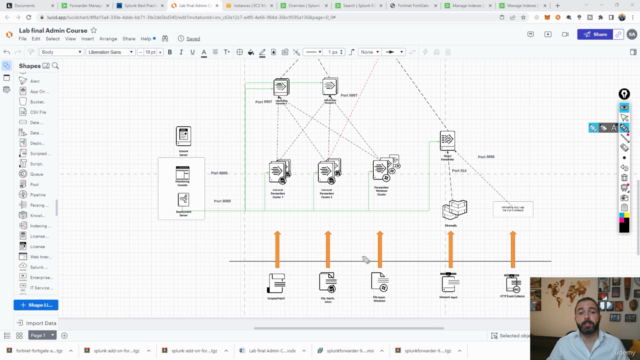
Task: Start presentation mode play icon
Action: click(548, 34)
